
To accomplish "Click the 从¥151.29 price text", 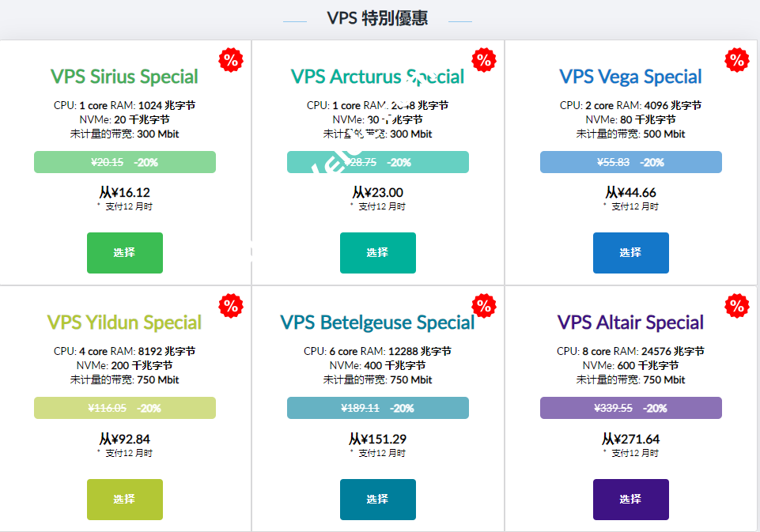I will click(377, 439).
